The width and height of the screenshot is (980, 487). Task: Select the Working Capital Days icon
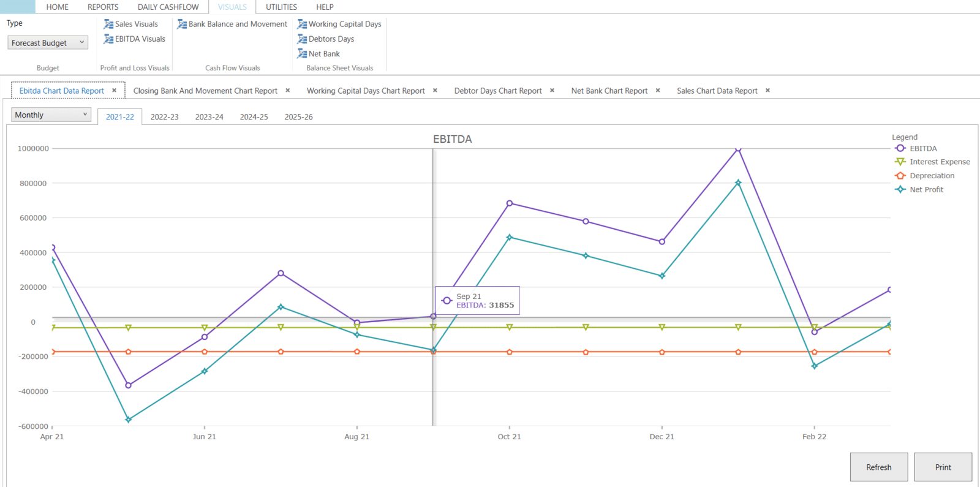(x=302, y=25)
